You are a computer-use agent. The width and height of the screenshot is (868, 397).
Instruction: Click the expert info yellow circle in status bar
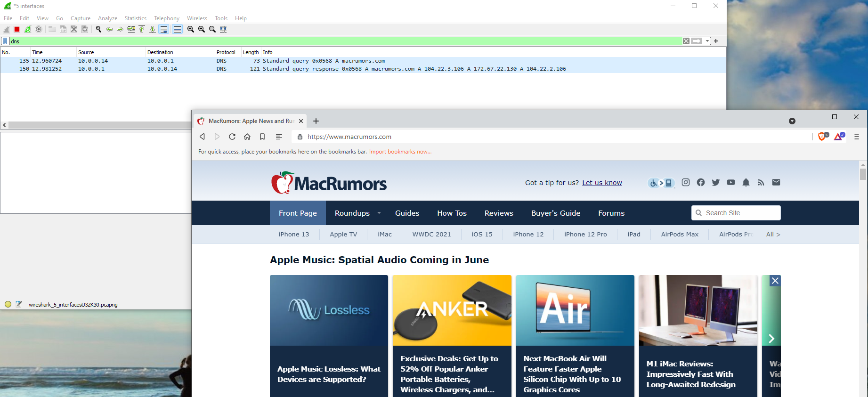(x=8, y=304)
